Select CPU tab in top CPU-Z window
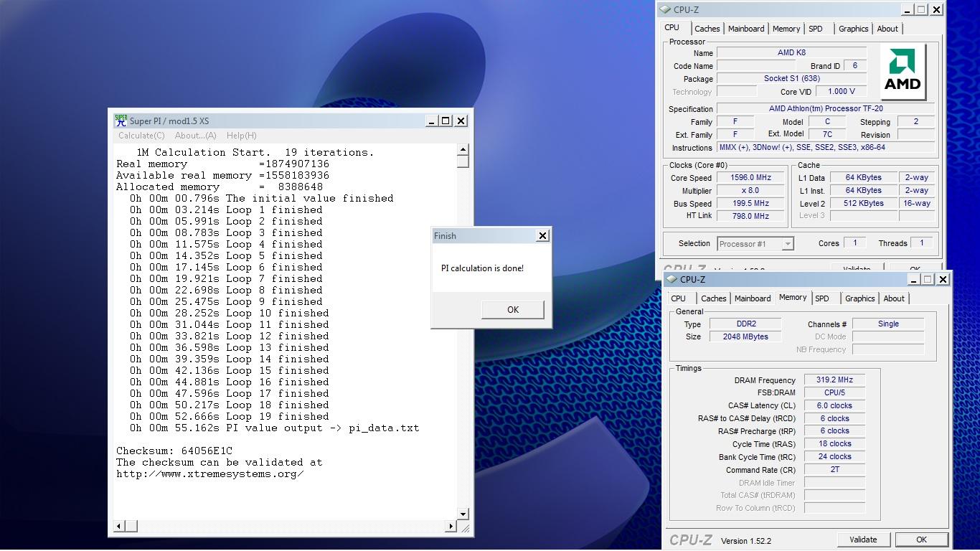Image resolution: width=980 pixels, height=551 pixels. coord(672,27)
